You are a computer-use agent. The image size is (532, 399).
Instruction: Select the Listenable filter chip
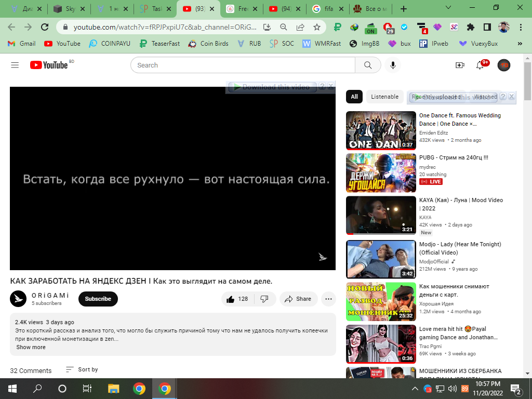[x=385, y=97]
